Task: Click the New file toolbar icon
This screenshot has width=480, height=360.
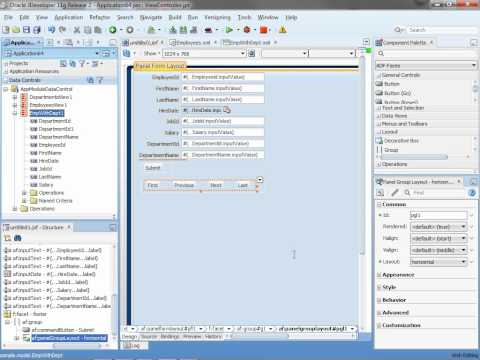Action: 6,30
